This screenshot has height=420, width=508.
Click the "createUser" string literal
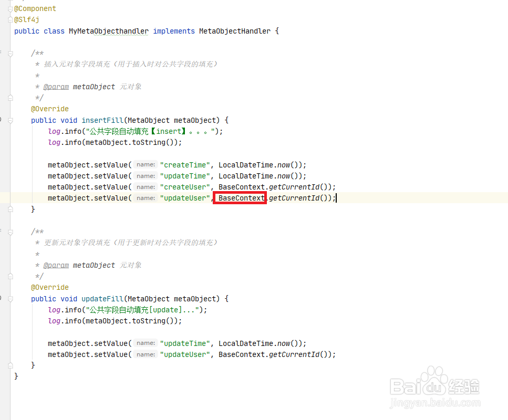(185, 187)
